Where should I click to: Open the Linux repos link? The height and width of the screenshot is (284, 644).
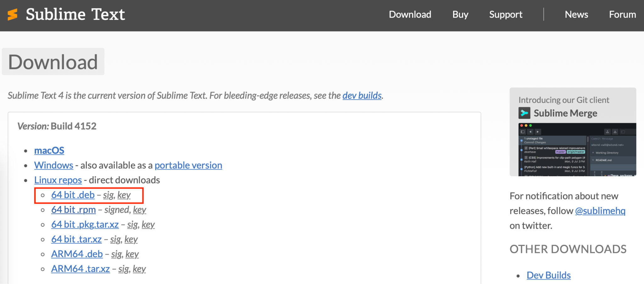(x=58, y=180)
